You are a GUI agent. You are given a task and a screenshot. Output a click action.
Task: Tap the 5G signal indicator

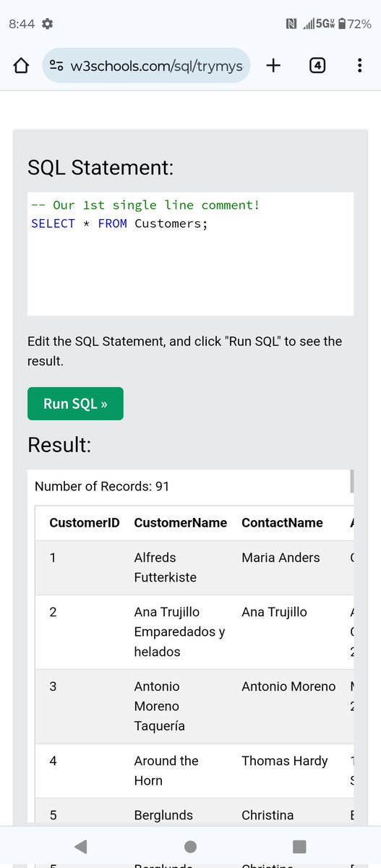(x=319, y=24)
